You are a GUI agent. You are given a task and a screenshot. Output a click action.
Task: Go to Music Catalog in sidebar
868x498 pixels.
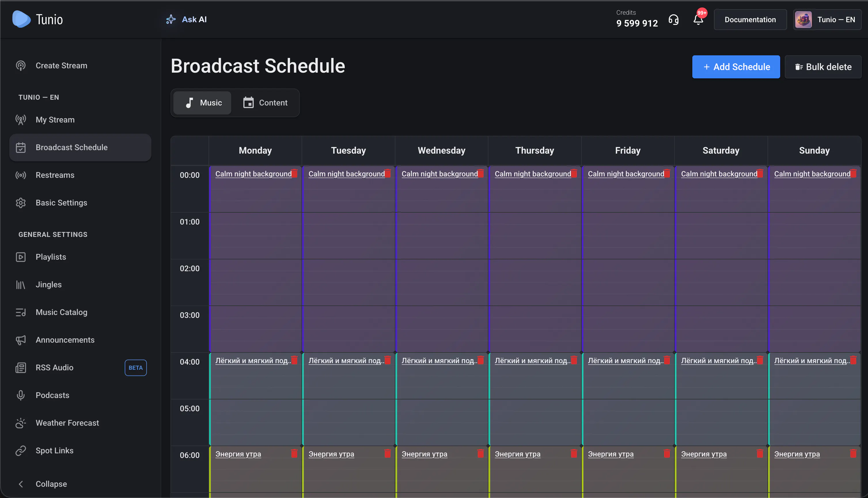pyautogui.click(x=62, y=312)
